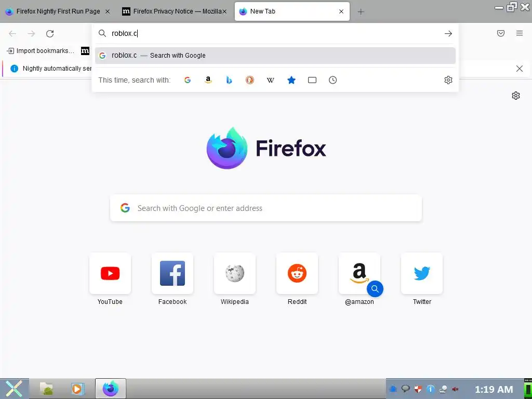Click the 1:19 AM clock
The width and height of the screenshot is (532, 399).
[494, 389]
